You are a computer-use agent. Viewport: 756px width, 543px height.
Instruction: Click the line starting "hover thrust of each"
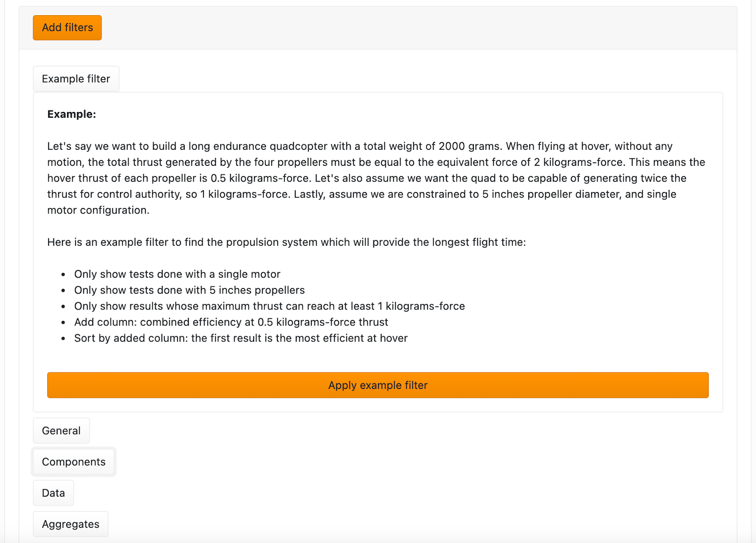[x=367, y=179]
